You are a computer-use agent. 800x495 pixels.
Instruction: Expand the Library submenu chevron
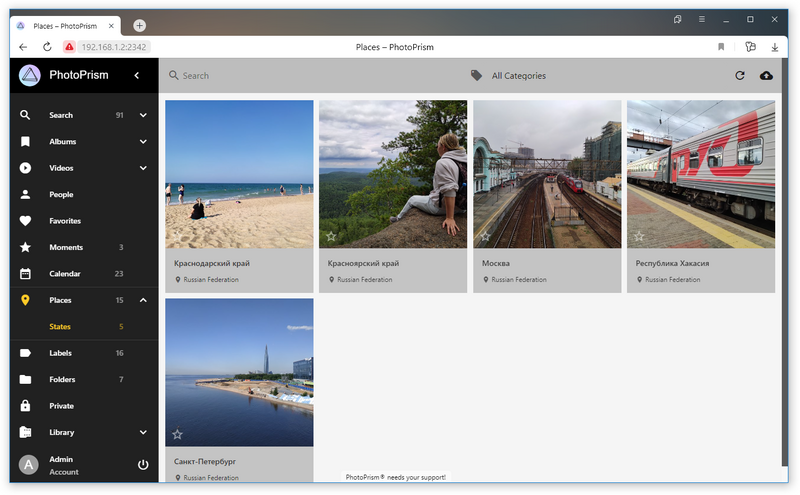[x=143, y=432]
